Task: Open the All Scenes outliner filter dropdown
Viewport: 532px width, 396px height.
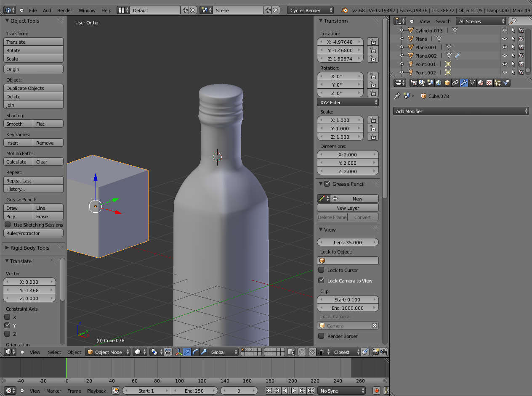Action: (481, 21)
